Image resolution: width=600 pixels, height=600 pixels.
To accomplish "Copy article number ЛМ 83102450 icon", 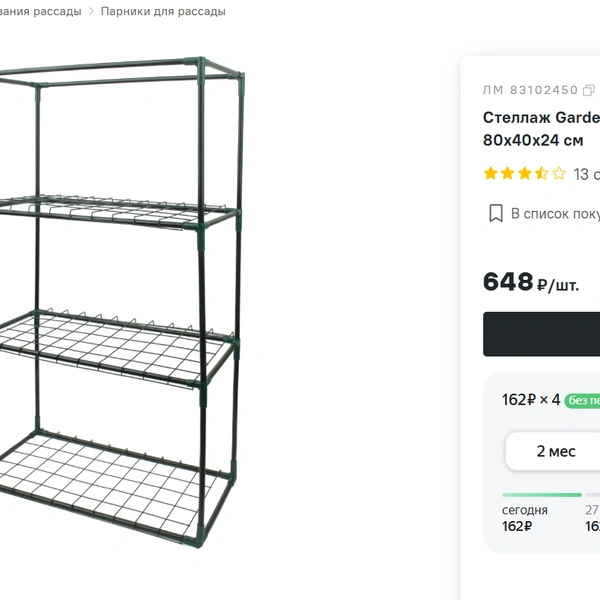I will pos(589,90).
